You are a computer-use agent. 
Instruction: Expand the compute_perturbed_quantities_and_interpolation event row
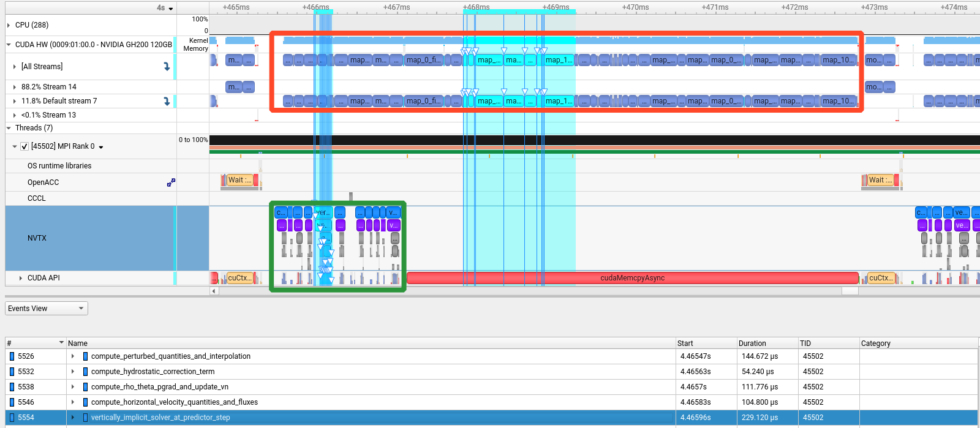pyautogui.click(x=73, y=356)
